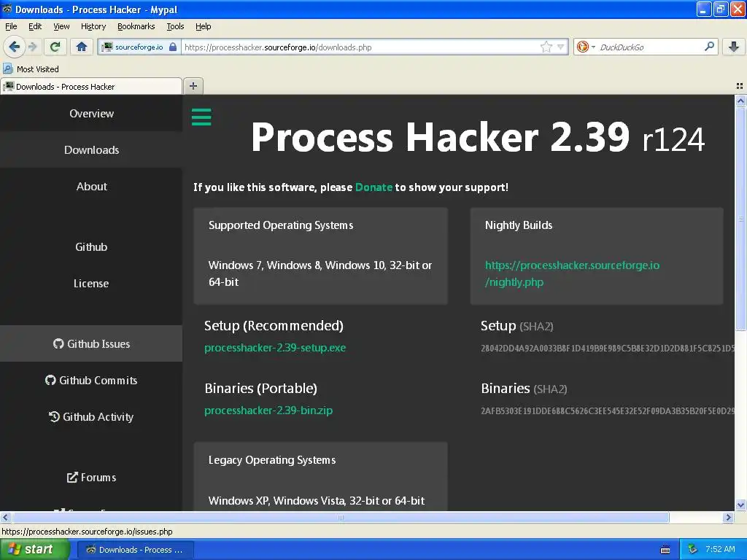Go back with the browser Back arrow
Image resolution: width=747 pixels, height=560 pixels.
point(15,47)
